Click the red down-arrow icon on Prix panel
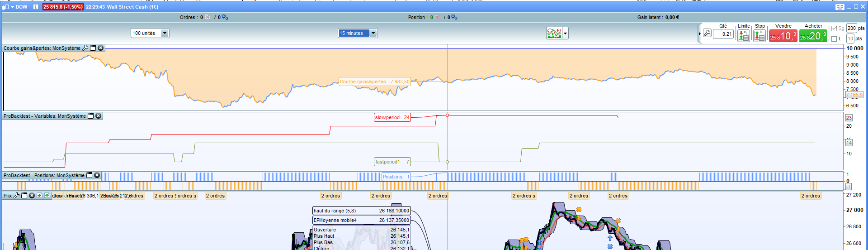Viewport: 868px width, 250px height. 39,196
